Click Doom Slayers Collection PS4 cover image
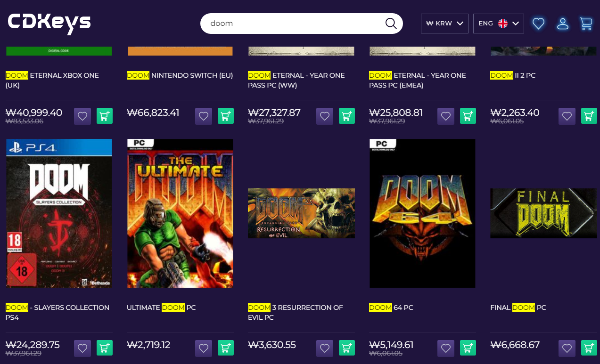The width and height of the screenshot is (600, 364). point(59,213)
